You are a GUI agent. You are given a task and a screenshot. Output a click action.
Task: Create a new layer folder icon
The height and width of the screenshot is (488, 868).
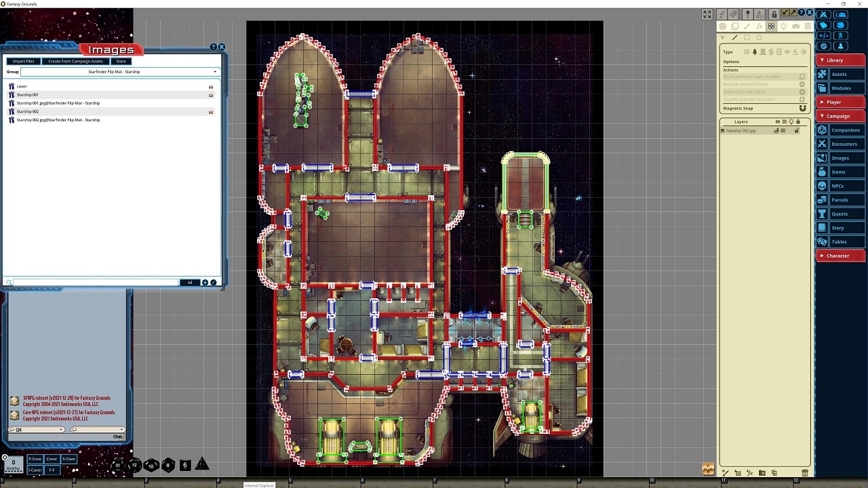(x=762, y=472)
